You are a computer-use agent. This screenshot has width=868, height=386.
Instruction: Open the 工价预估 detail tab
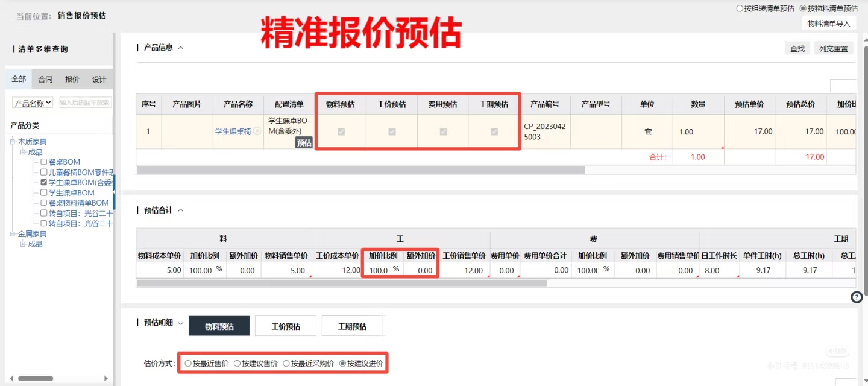(286, 326)
